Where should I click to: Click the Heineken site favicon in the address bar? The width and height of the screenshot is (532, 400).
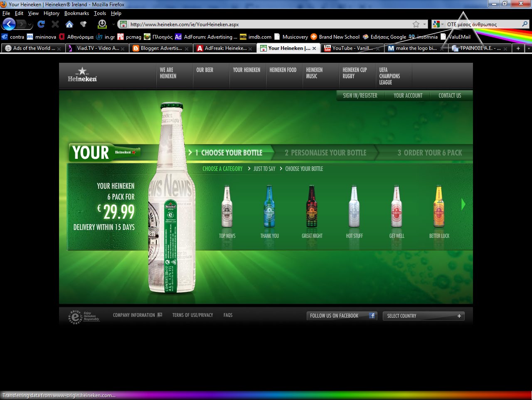point(123,24)
